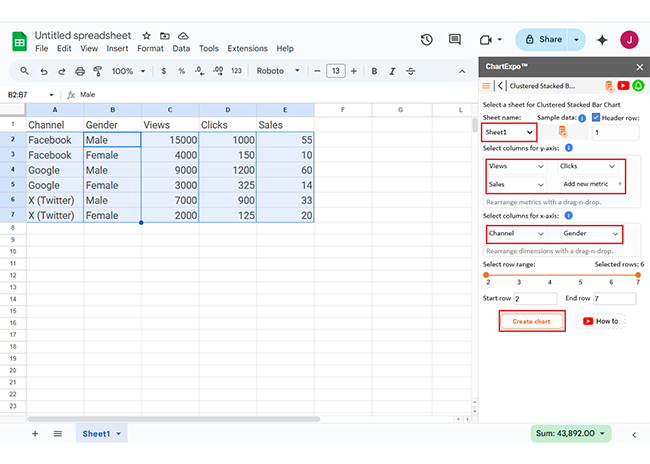Collapse the toolbar with chevron
This screenshot has width=650, height=464.
[462, 71]
